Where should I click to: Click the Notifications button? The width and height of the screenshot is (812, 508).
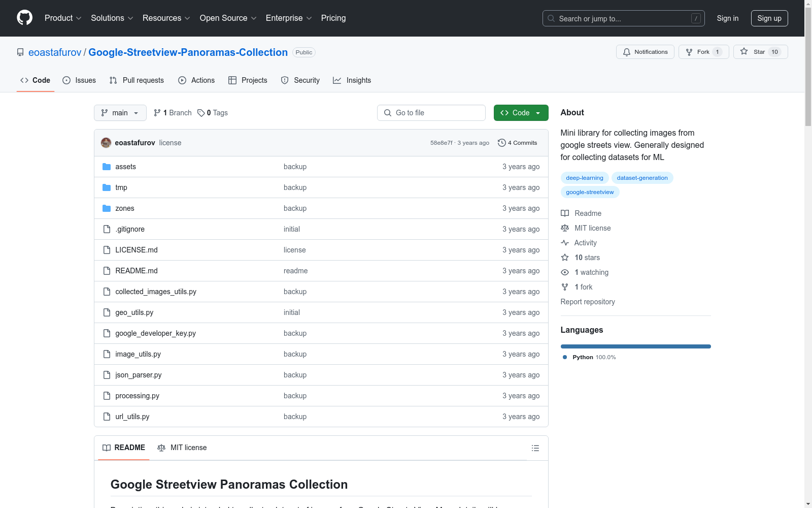pos(645,52)
